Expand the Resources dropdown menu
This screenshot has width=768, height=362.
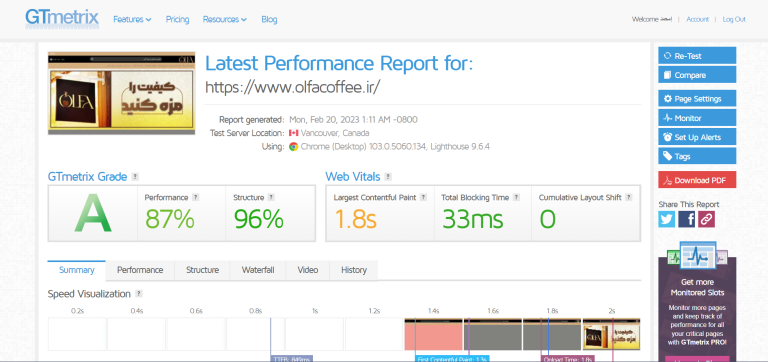225,20
